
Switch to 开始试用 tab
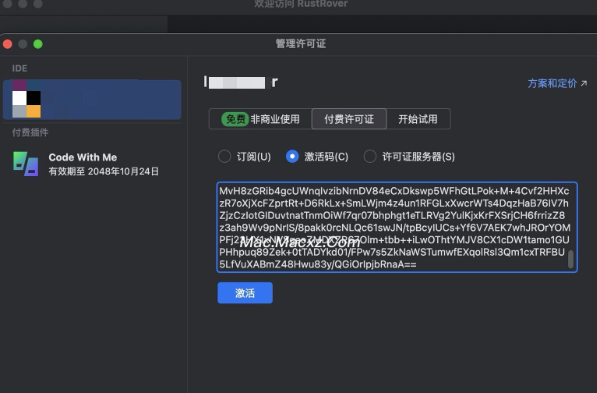click(418, 119)
